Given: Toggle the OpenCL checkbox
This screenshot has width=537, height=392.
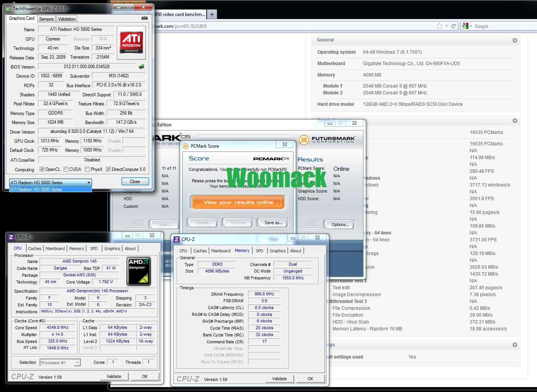Looking at the screenshot, I should (42, 169).
